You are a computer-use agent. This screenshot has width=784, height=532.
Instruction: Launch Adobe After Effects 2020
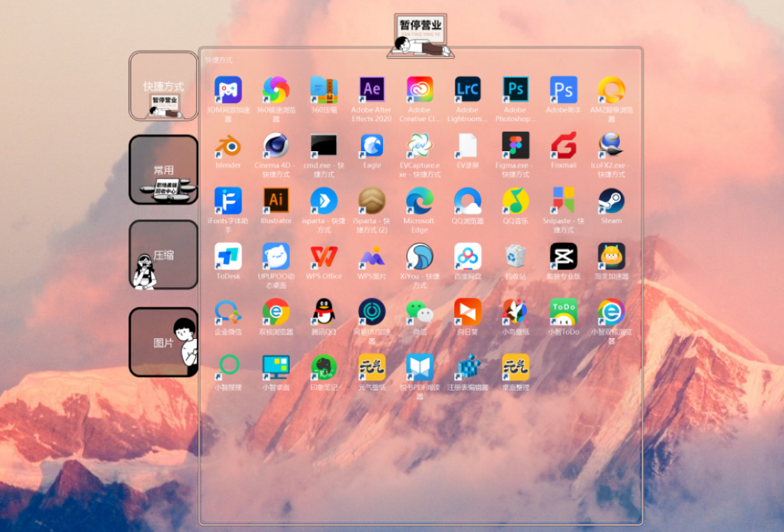[x=372, y=90]
